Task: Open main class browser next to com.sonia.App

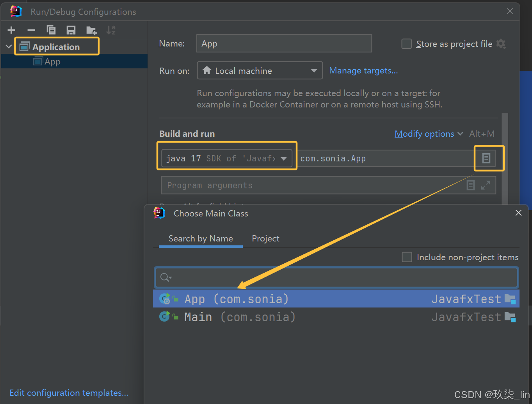Action: click(486, 158)
